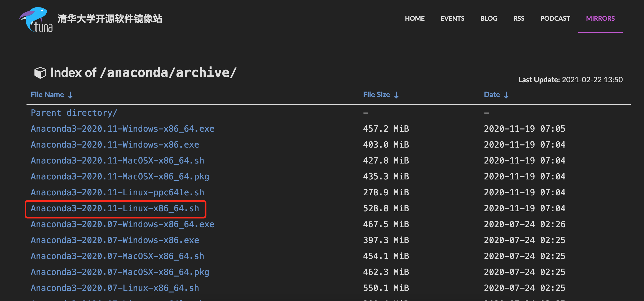Open the RSS page
Screen dimensions: 644x301
518,18
